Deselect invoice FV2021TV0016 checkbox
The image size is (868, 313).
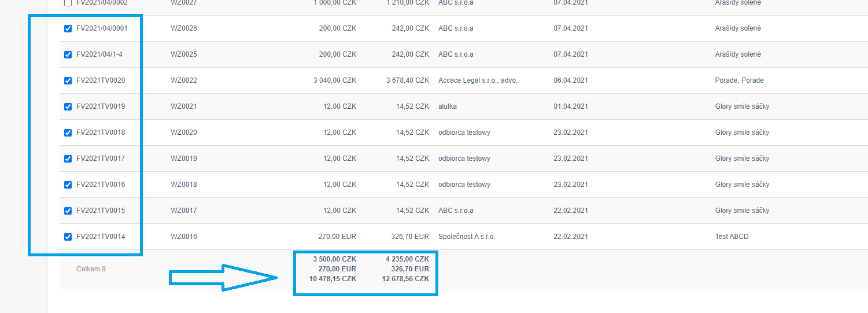tap(68, 185)
